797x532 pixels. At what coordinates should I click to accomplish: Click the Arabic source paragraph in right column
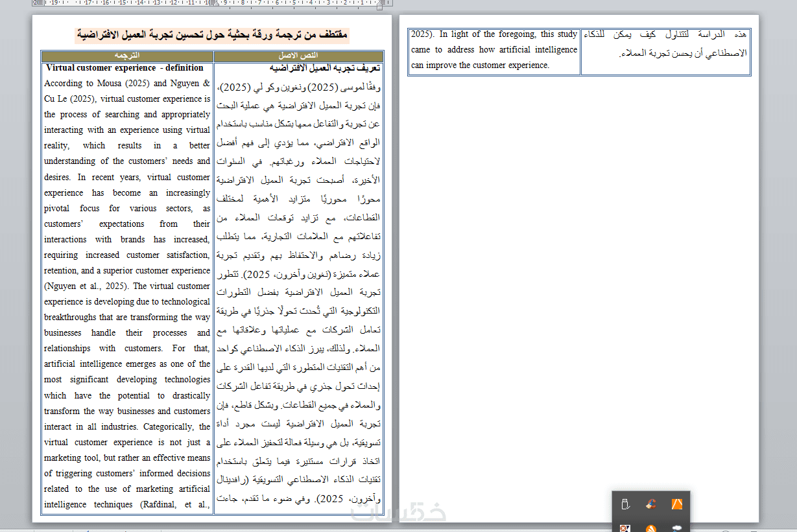(x=299, y=294)
